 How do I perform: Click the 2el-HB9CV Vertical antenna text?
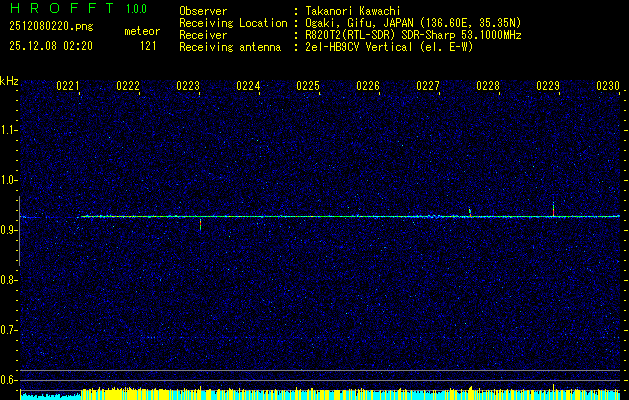tap(389, 45)
